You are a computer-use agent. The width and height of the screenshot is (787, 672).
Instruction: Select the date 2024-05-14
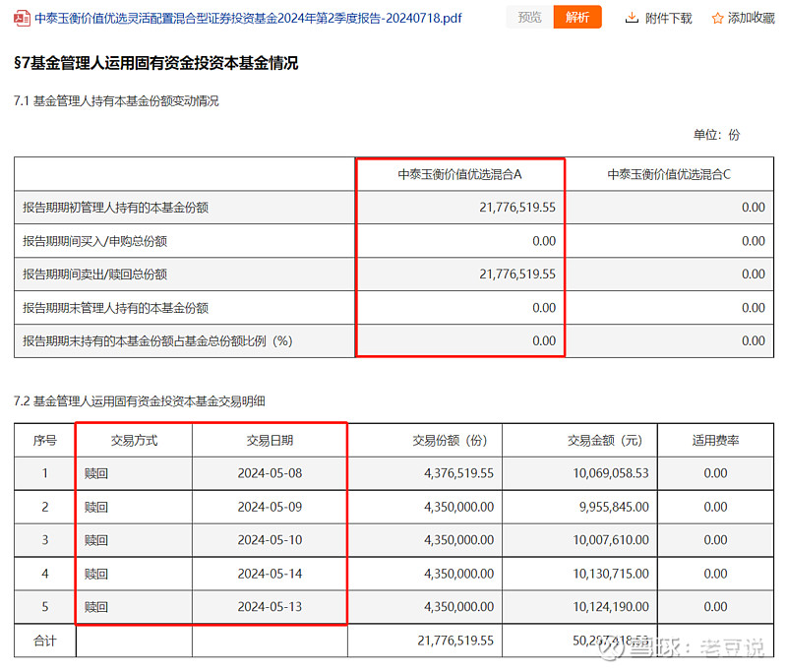pos(270,574)
